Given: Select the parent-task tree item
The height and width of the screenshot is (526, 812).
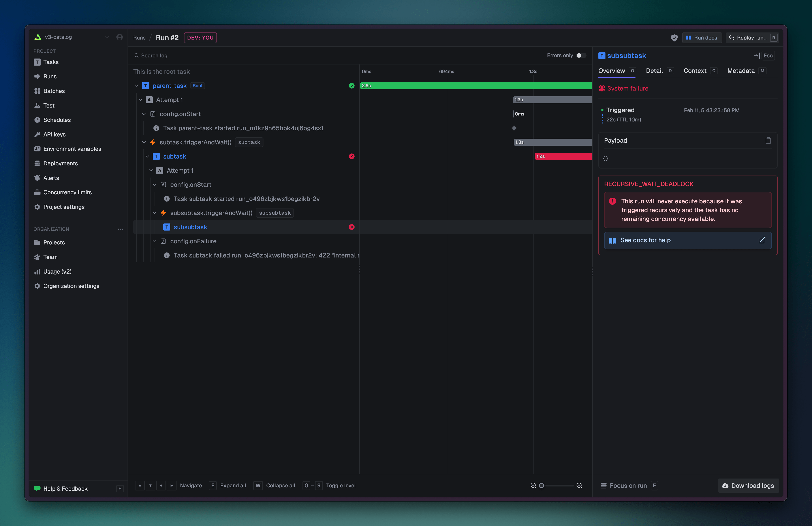Looking at the screenshot, I should (x=169, y=86).
